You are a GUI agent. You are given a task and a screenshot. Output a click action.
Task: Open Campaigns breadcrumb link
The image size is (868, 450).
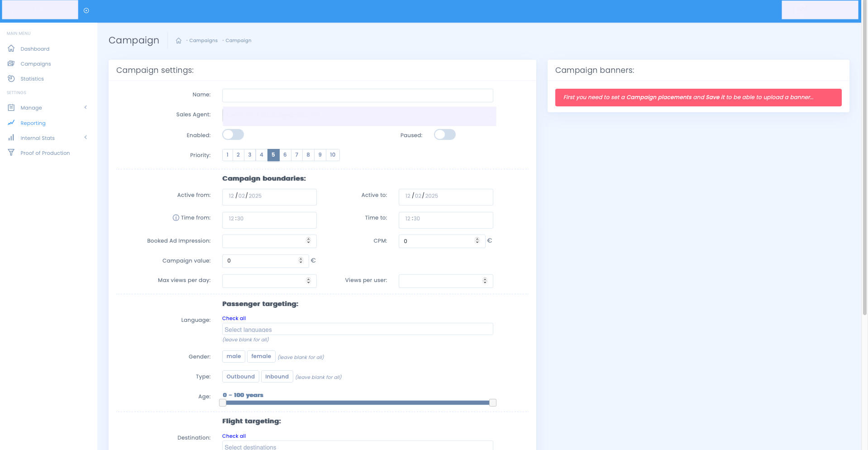coord(203,41)
